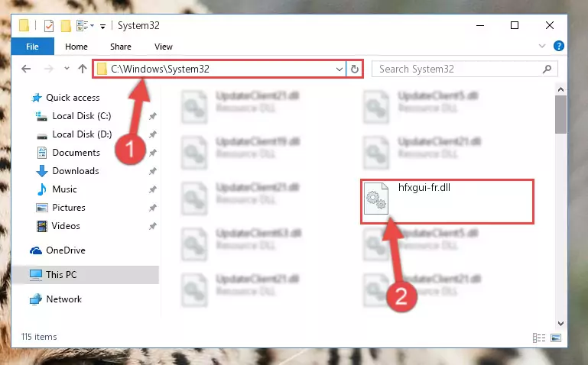Click the vertical scrollbar thumb

(x=560, y=115)
